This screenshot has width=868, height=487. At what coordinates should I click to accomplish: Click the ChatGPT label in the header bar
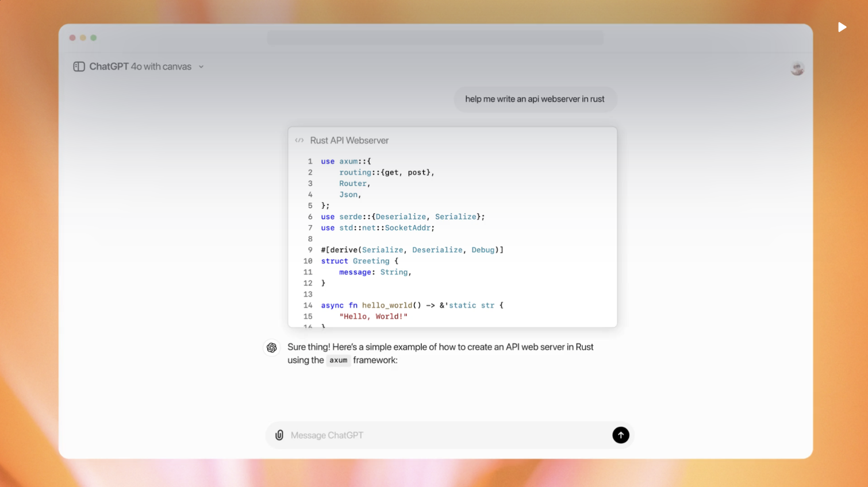(x=109, y=67)
